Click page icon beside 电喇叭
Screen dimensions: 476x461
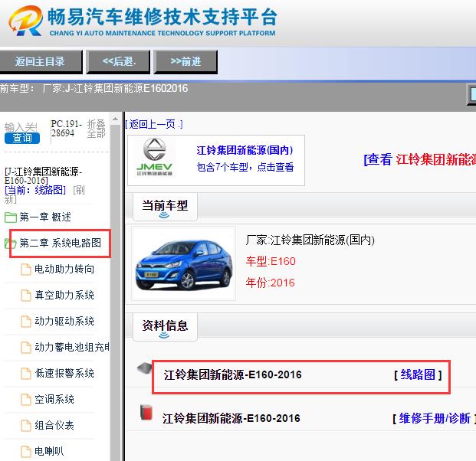coord(26,452)
